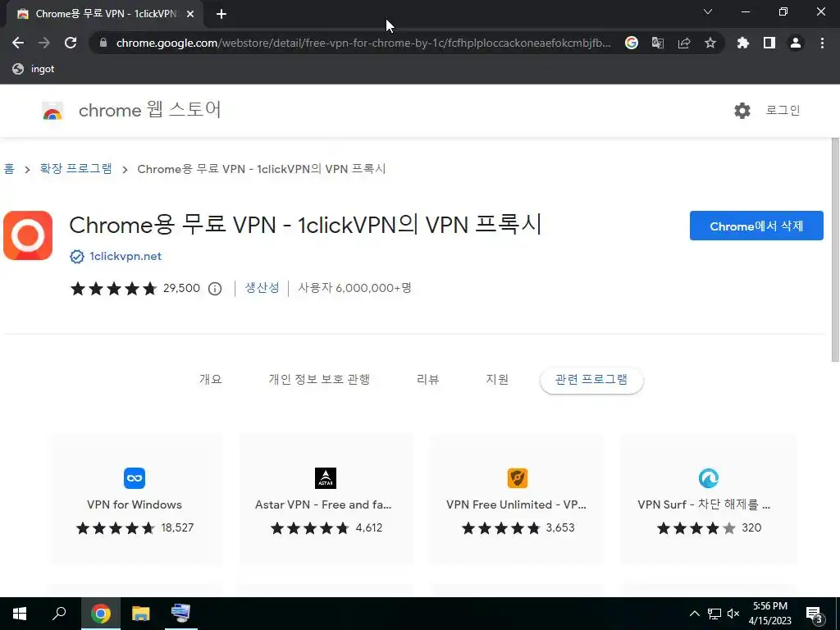Open the 생산성 category link
The width and height of the screenshot is (840, 630).
tap(262, 288)
